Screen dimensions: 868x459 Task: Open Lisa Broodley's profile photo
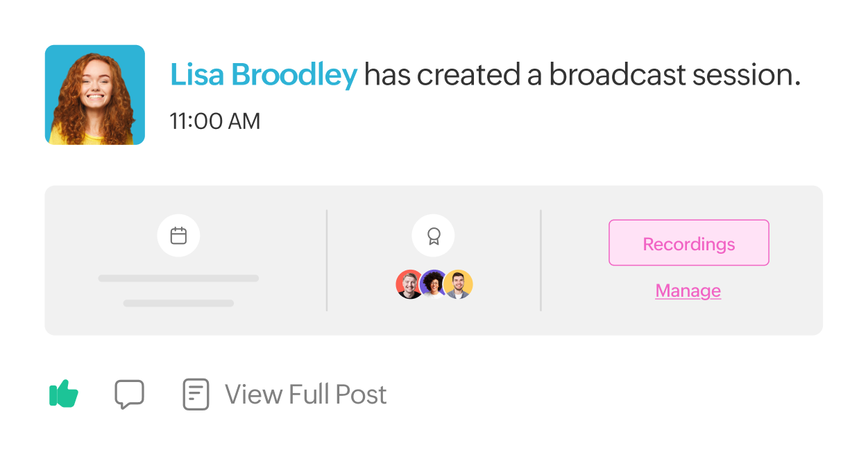point(95,95)
